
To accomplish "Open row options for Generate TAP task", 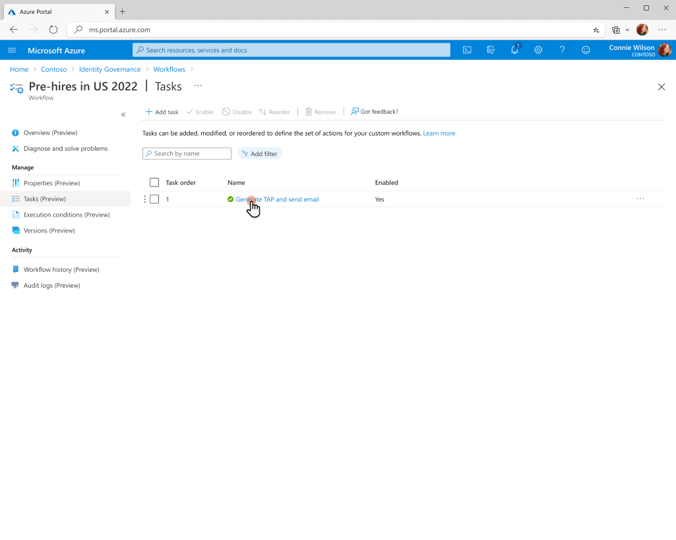I will click(x=640, y=199).
